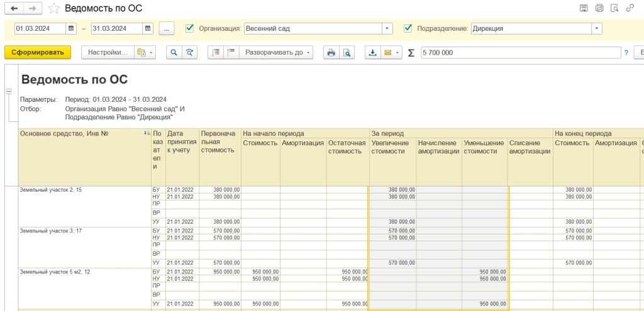Open the Разворачивать до dropdown
This screenshot has height=311, width=644.
tap(278, 53)
